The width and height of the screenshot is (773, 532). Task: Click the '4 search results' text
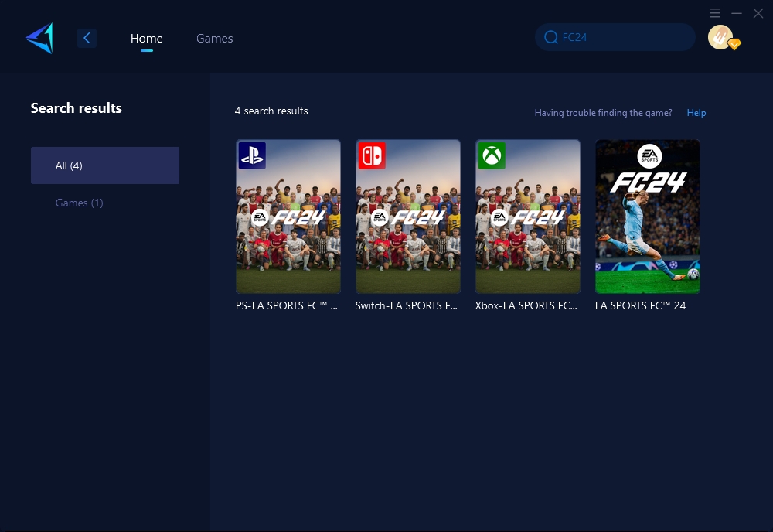pos(271,111)
